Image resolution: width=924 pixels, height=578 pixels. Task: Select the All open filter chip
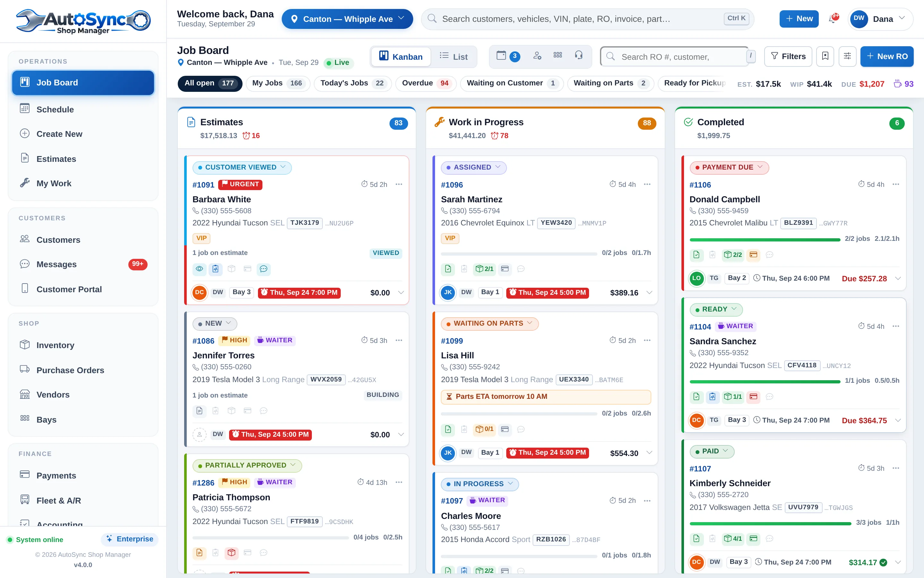tap(210, 83)
